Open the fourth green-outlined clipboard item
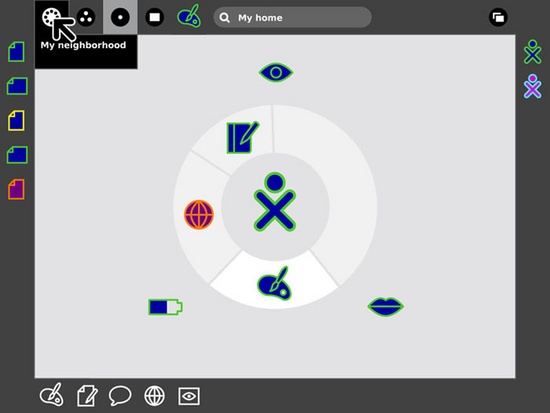The width and height of the screenshot is (550, 413). tap(17, 155)
